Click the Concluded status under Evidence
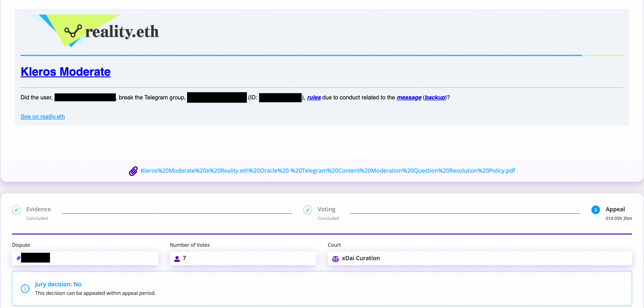644x308 pixels. tap(37, 218)
